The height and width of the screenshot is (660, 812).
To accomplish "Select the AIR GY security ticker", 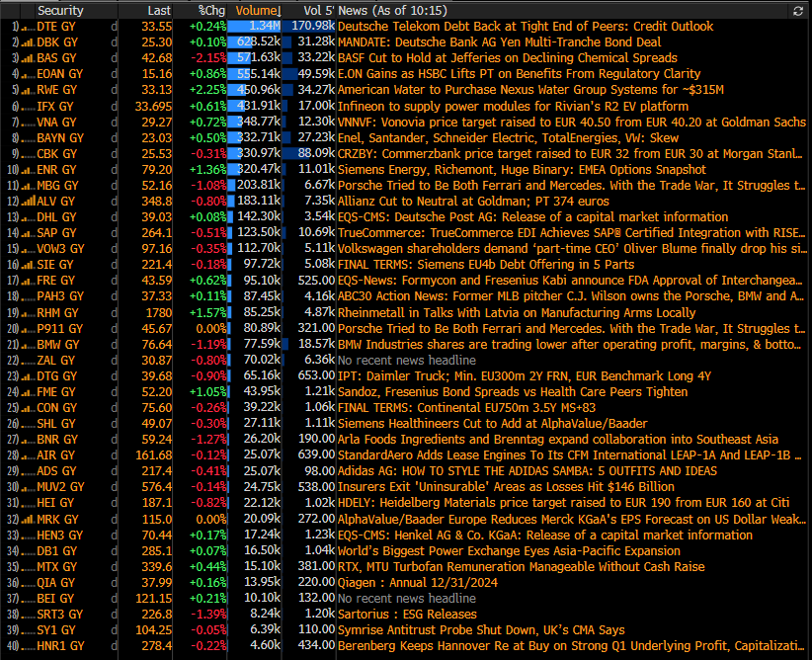I will 55,455.
